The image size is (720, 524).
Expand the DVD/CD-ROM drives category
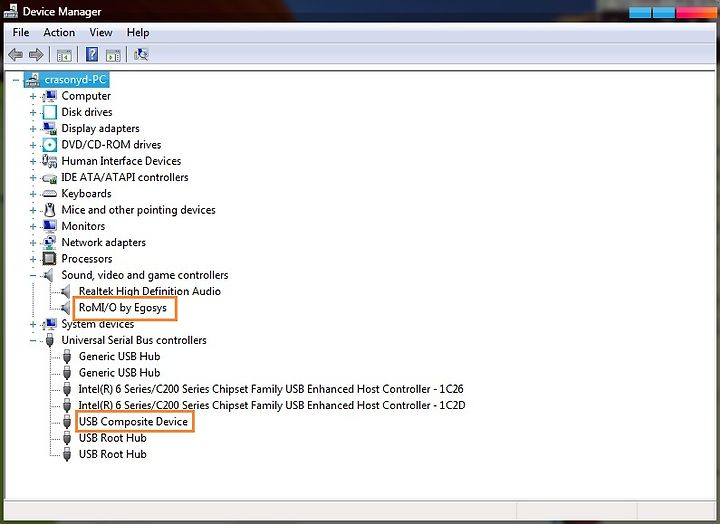click(x=33, y=145)
